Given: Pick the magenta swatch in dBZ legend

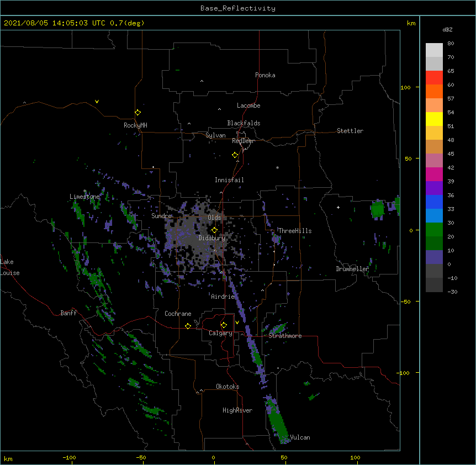Looking at the screenshot, I should pyautogui.click(x=434, y=174).
